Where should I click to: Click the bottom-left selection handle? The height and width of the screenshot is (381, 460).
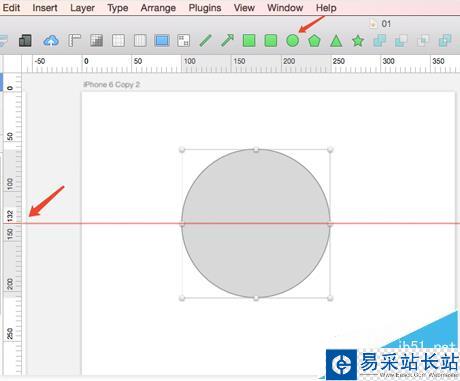[182, 298]
